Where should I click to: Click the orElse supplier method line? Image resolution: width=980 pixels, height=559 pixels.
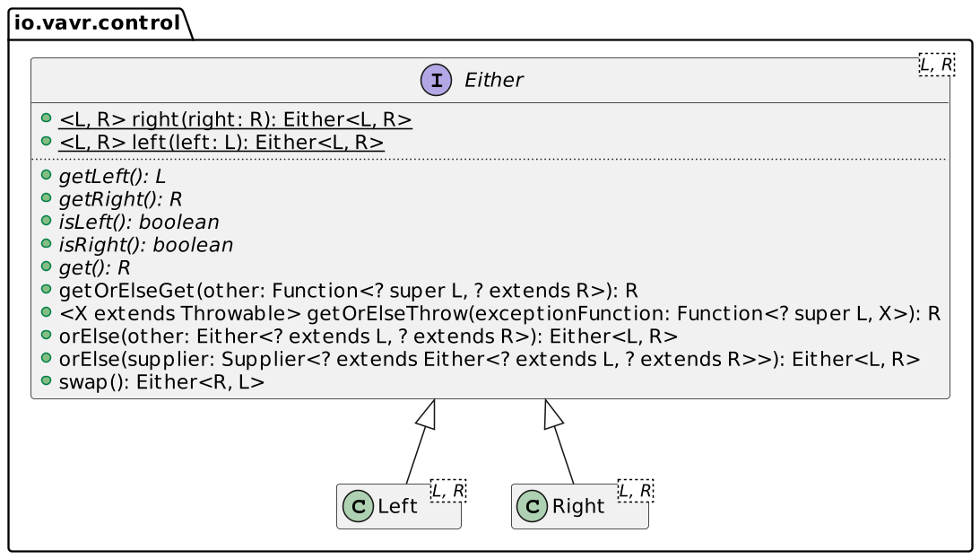point(489,359)
